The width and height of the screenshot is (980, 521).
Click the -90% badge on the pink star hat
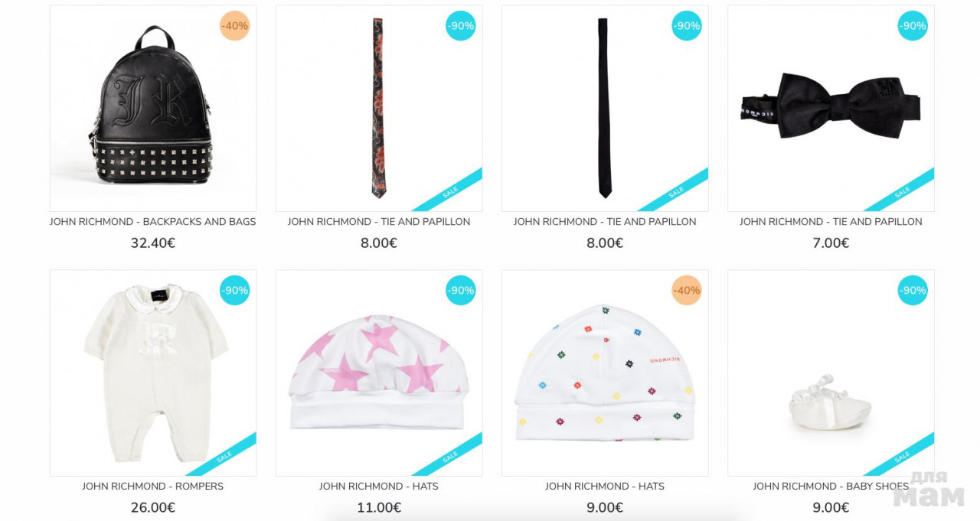pyautogui.click(x=461, y=291)
